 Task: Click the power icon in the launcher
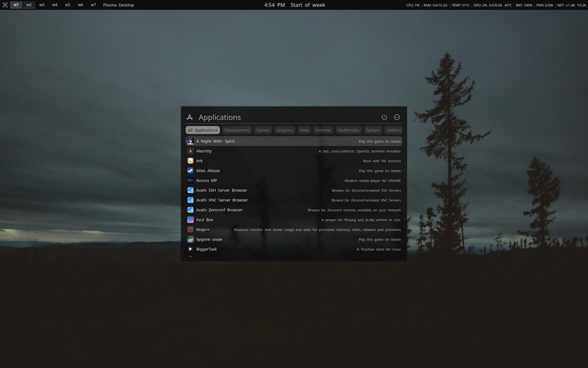[384, 117]
